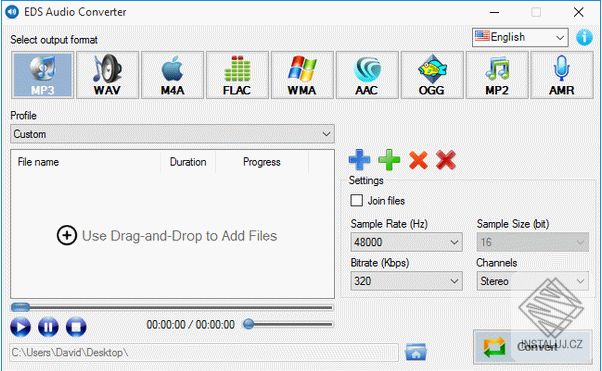Open Bitrate dropdown showing 320

click(x=406, y=281)
